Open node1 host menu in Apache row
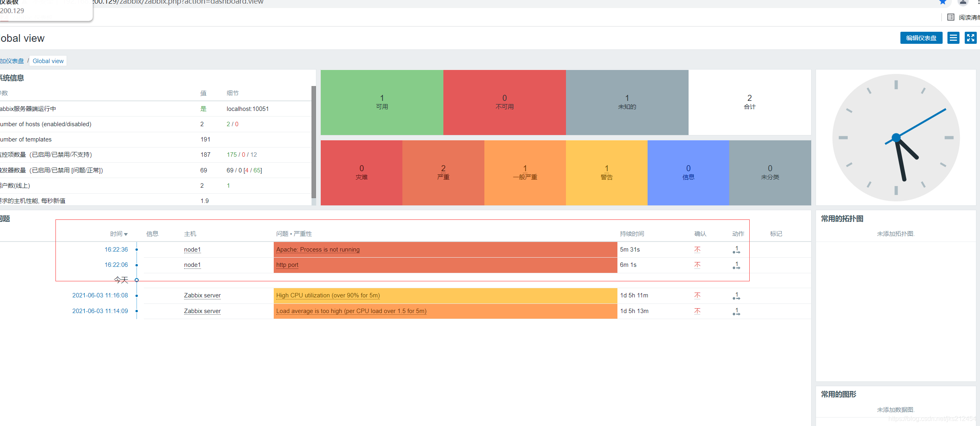 tap(192, 250)
